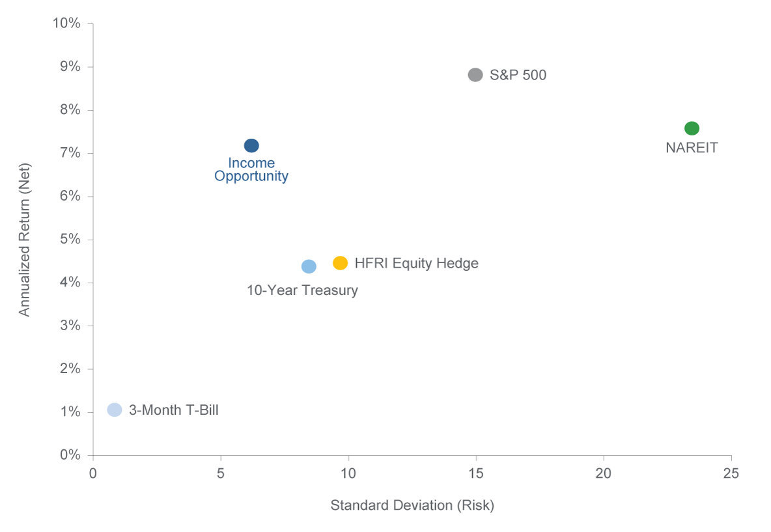771x532 pixels.
Task: Click the x-axis tick label 15
Action: 476,473
